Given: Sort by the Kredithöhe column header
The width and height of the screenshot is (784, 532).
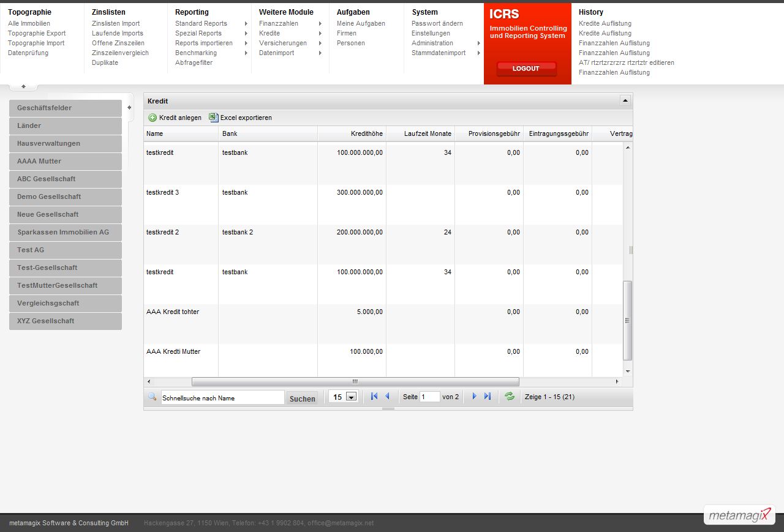Looking at the screenshot, I should 352,133.
